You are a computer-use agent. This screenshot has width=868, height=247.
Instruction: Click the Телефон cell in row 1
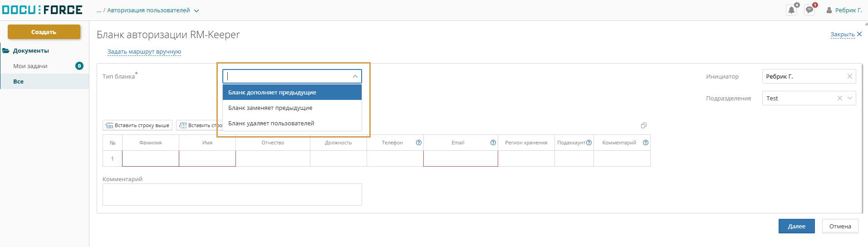tap(395, 158)
